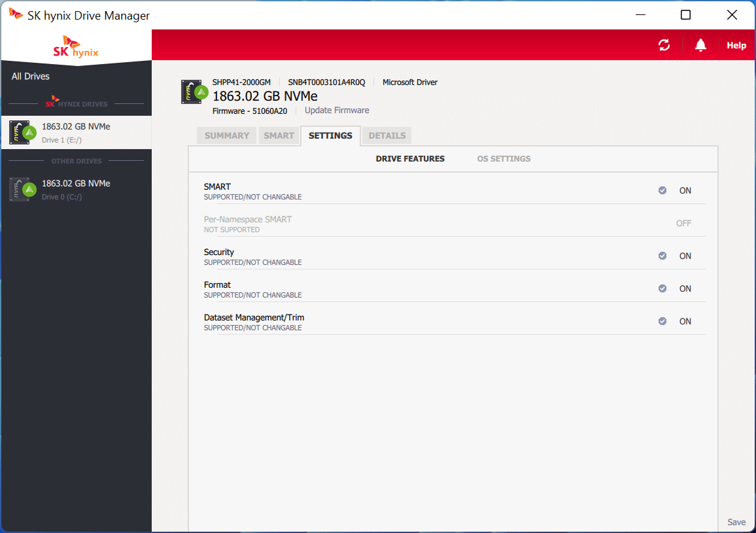Viewport: 756px width, 533px height.
Task: Open notifications bell icon
Action: (700, 45)
